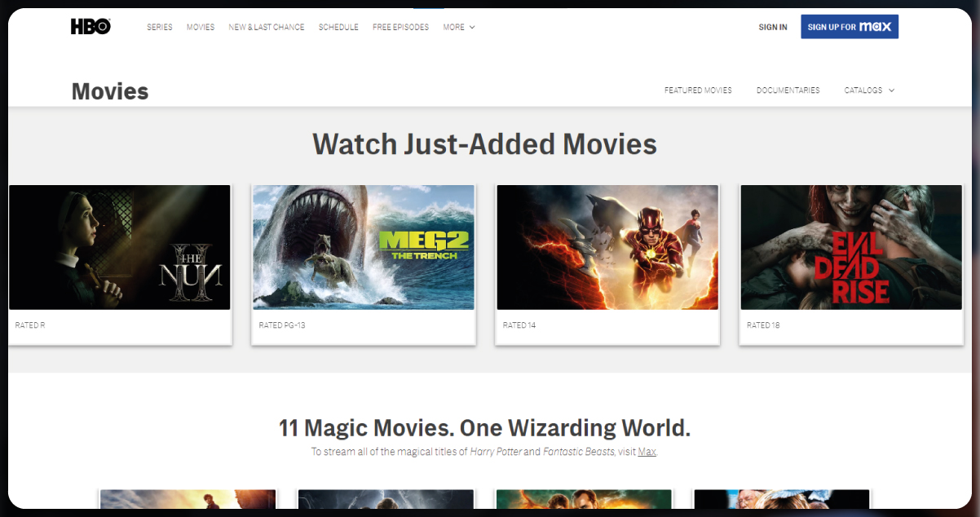Click '11 Magic Movies. One Wizarding World.' heading
980x517 pixels.
[484, 428]
